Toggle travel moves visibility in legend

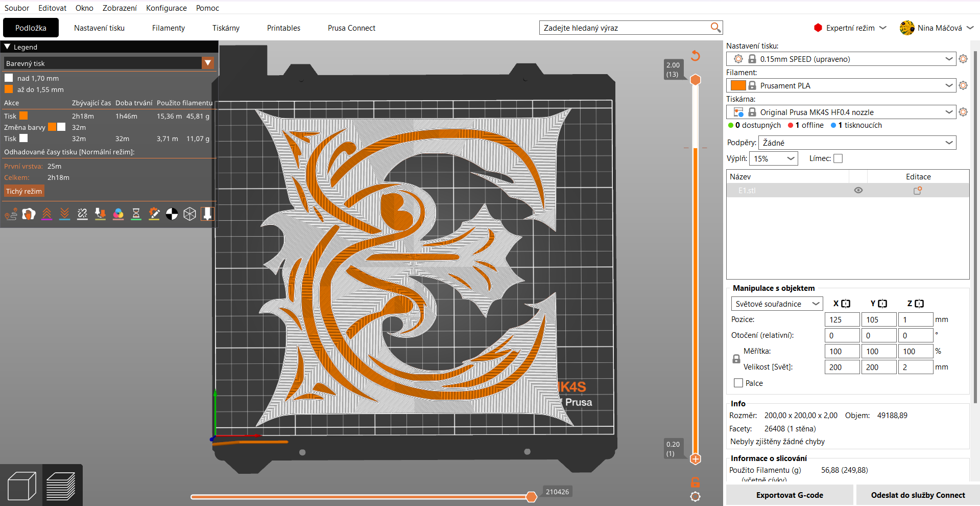11,214
